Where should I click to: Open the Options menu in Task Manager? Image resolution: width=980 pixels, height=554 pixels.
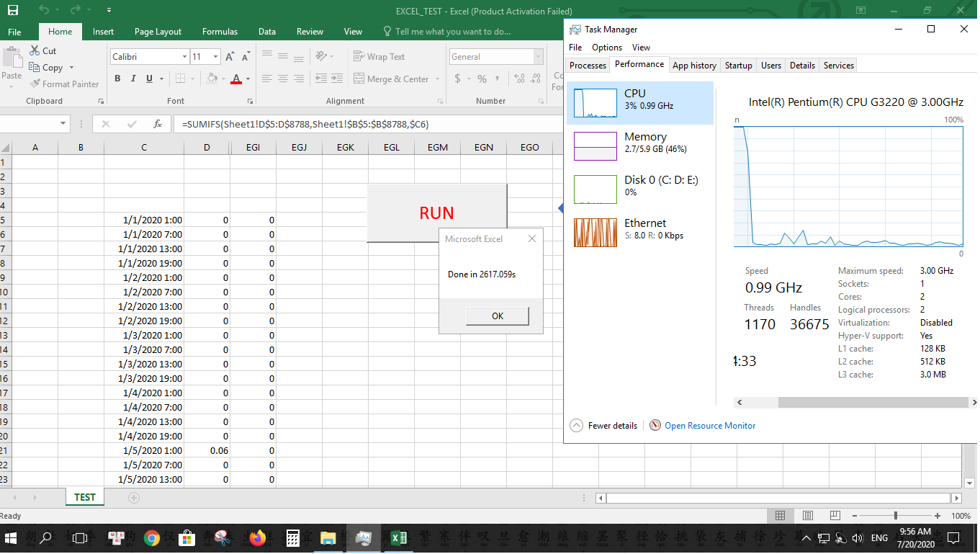(607, 48)
